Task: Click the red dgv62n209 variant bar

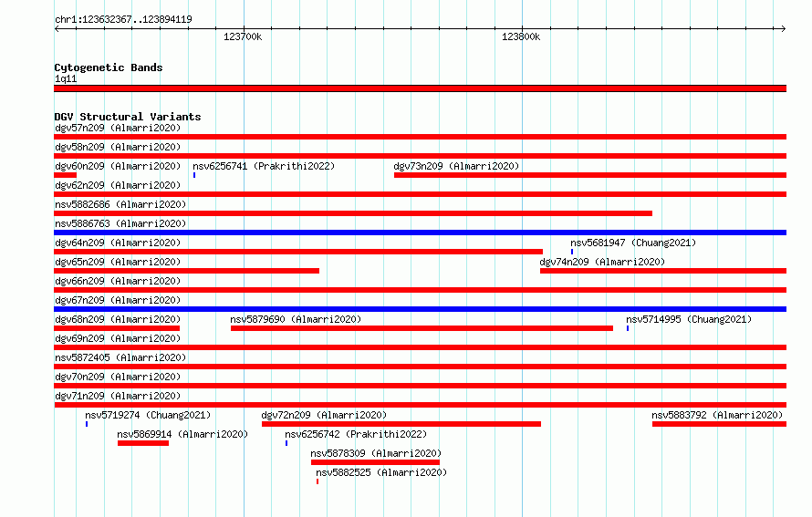Action: [420, 194]
